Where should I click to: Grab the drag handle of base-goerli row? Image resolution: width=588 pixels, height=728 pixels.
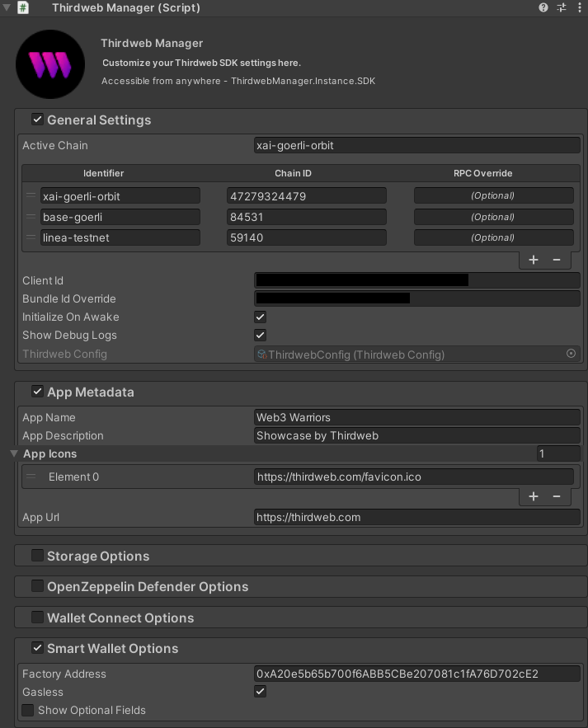pyautogui.click(x=31, y=216)
